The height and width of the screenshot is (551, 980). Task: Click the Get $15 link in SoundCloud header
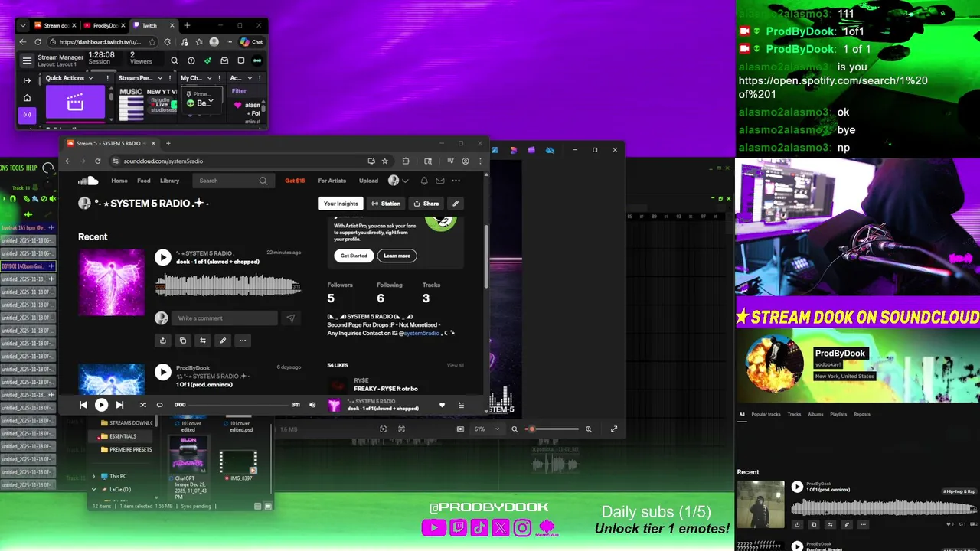(x=295, y=181)
